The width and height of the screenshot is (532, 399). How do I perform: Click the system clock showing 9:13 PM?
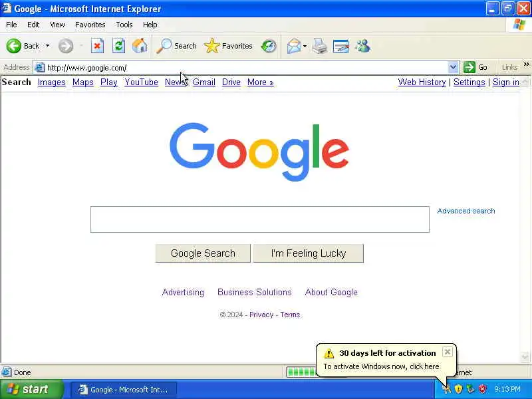pyautogui.click(x=507, y=389)
